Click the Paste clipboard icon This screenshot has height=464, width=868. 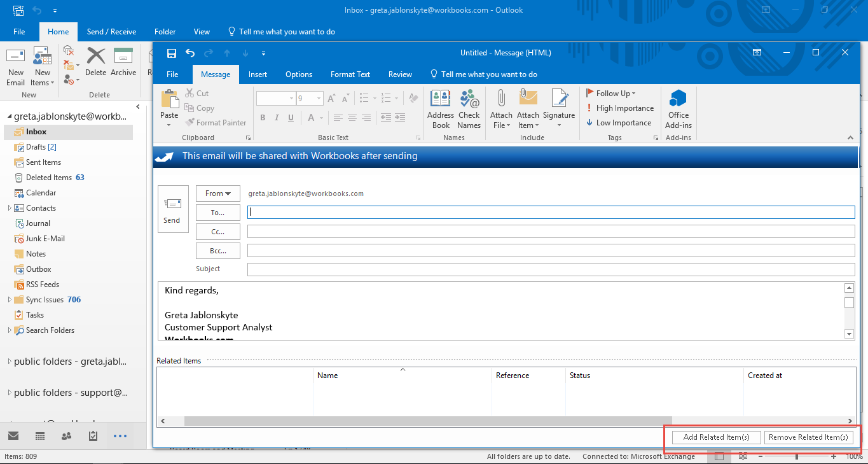pyautogui.click(x=169, y=99)
